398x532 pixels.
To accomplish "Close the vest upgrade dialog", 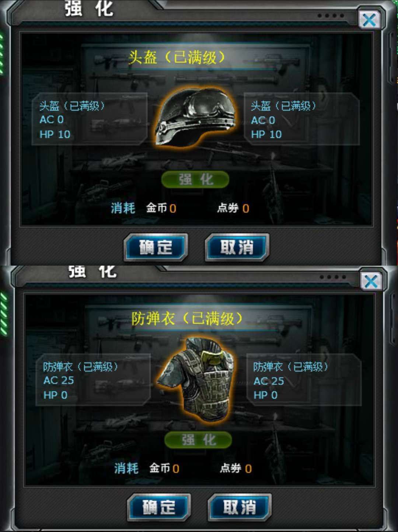I will pos(371,281).
